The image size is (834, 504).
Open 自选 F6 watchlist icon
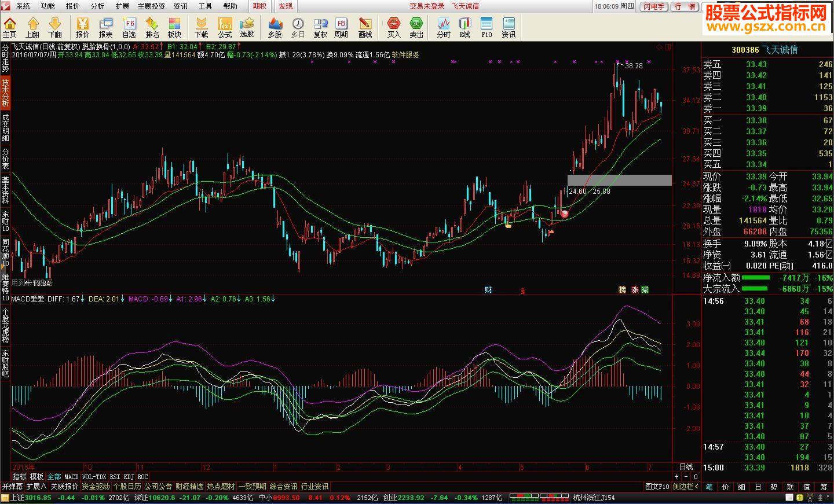[x=129, y=27]
